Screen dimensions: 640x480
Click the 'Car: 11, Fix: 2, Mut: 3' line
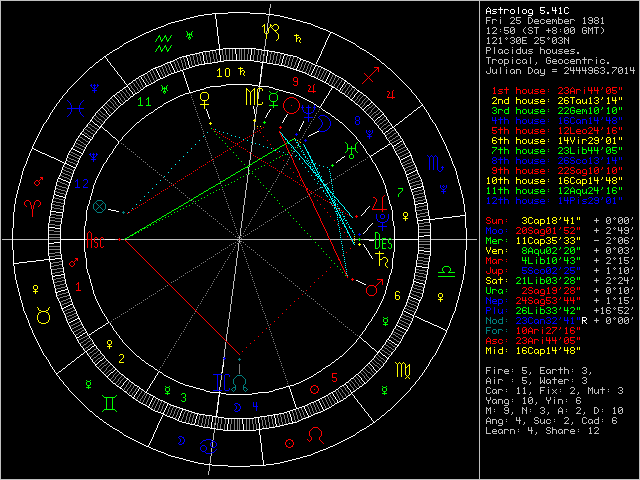tap(554, 391)
